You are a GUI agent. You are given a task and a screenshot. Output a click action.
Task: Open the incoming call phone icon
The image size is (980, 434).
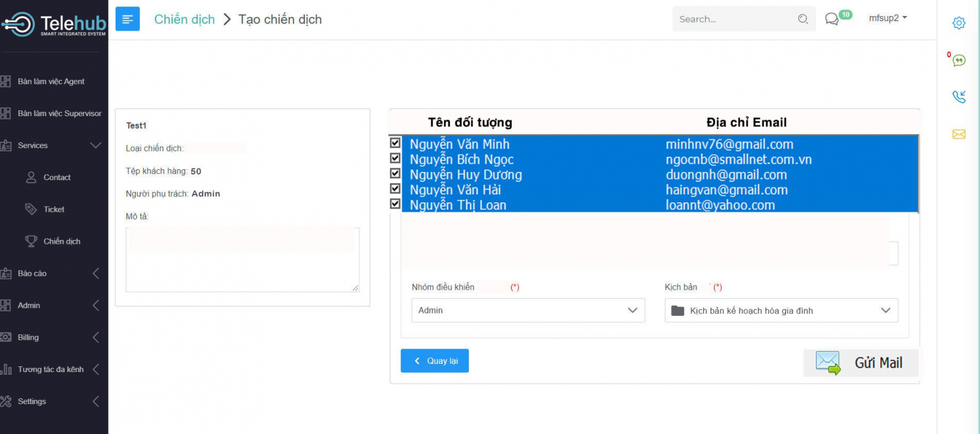point(958,97)
